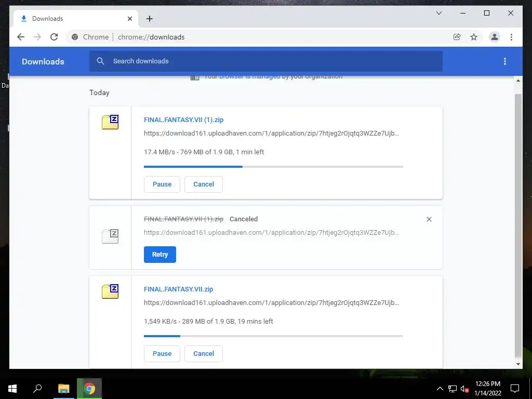Click the source URL of FINAL.FANTASY.VII (1).zip download
The height and width of the screenshot is (399, 532).
271,134
